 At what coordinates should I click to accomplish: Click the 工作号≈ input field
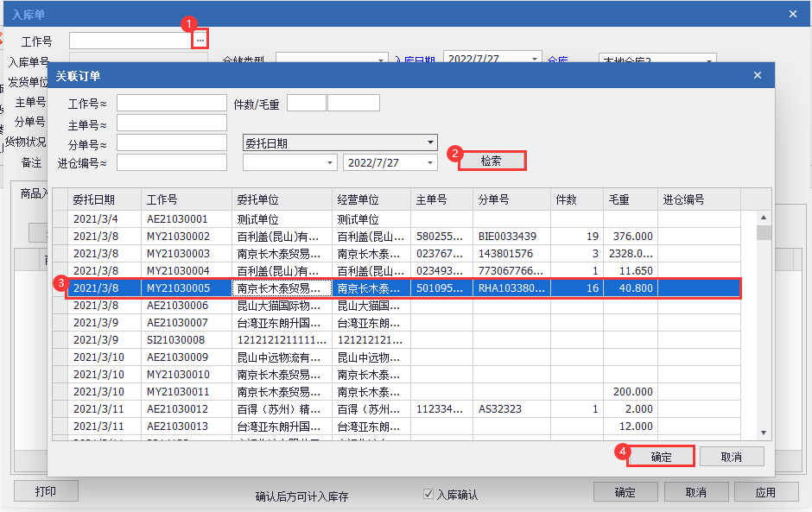click(171, 104)
